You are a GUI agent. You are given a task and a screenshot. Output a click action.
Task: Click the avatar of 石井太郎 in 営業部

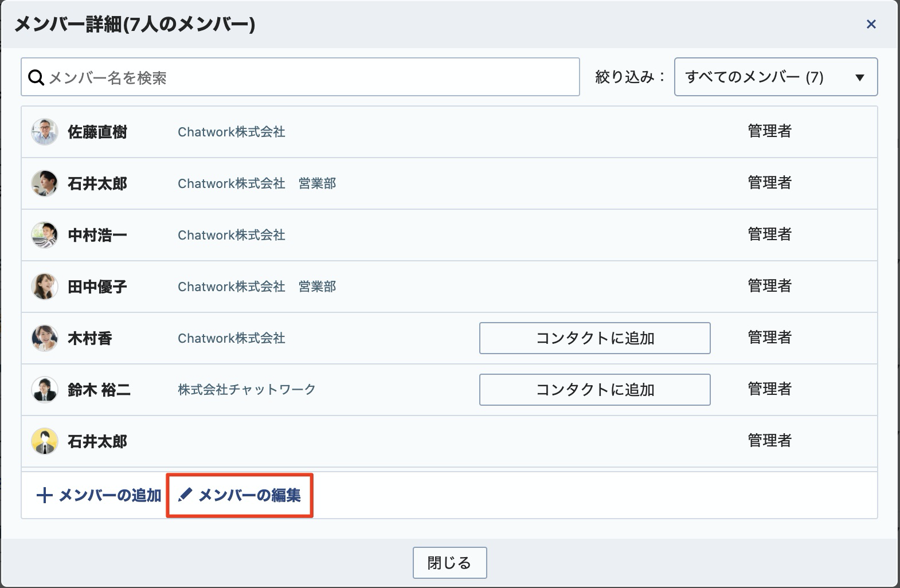[45, 183]
